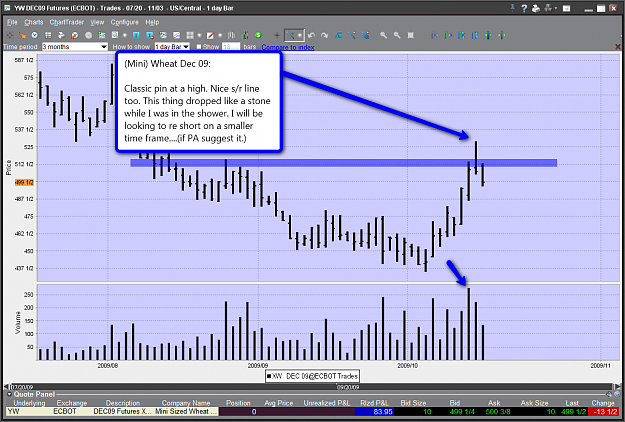Screen dimensions: 625x422
Task: Click the left arrow of time scrollbar
Action: pyautogui.click(x=6, y=387)
